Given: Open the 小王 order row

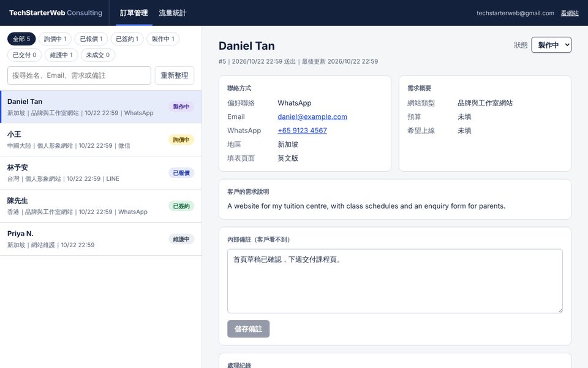Looking at the screenshot, I should point(101,140).
